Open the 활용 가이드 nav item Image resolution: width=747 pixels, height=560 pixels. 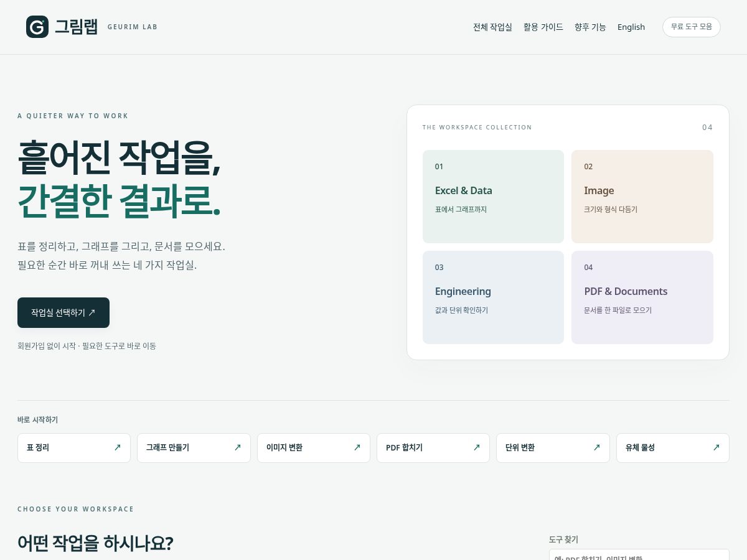pos(543,27)
